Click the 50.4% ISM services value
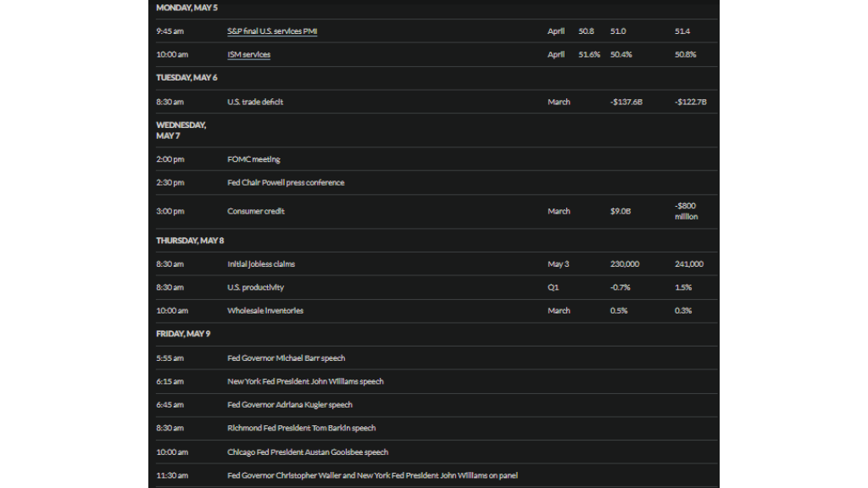Image resolution: width=868 pixels, height=488 pixels. [620, 54]
